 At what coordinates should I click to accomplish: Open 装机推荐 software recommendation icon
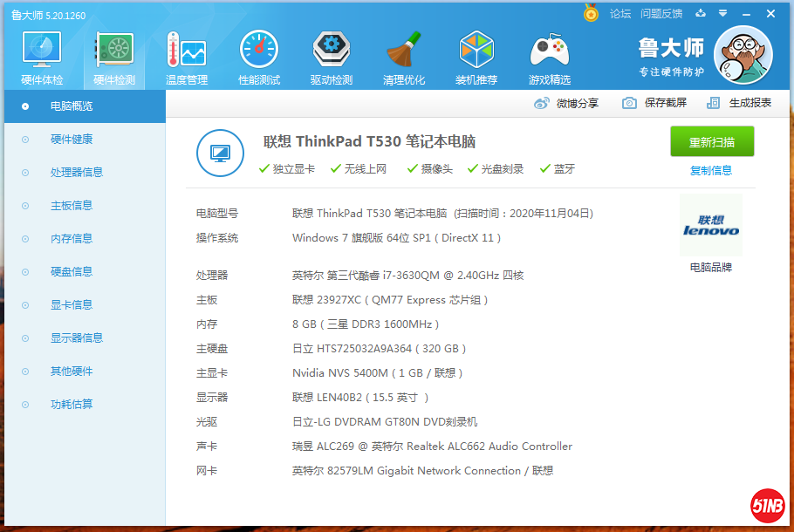point(476,55)
